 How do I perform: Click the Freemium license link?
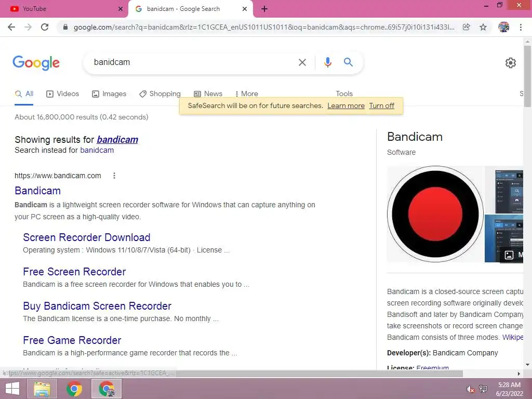[x=433, y=367]
